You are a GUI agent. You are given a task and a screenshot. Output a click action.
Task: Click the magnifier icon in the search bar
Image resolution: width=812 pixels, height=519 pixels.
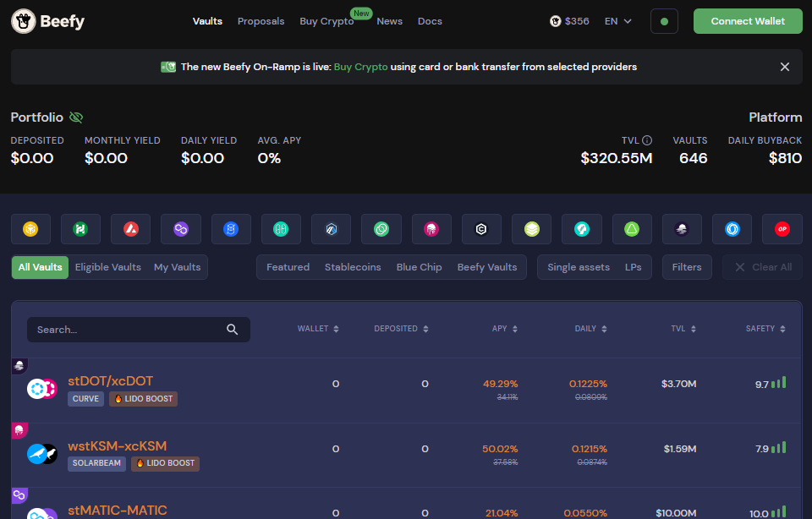pos(233,329)
